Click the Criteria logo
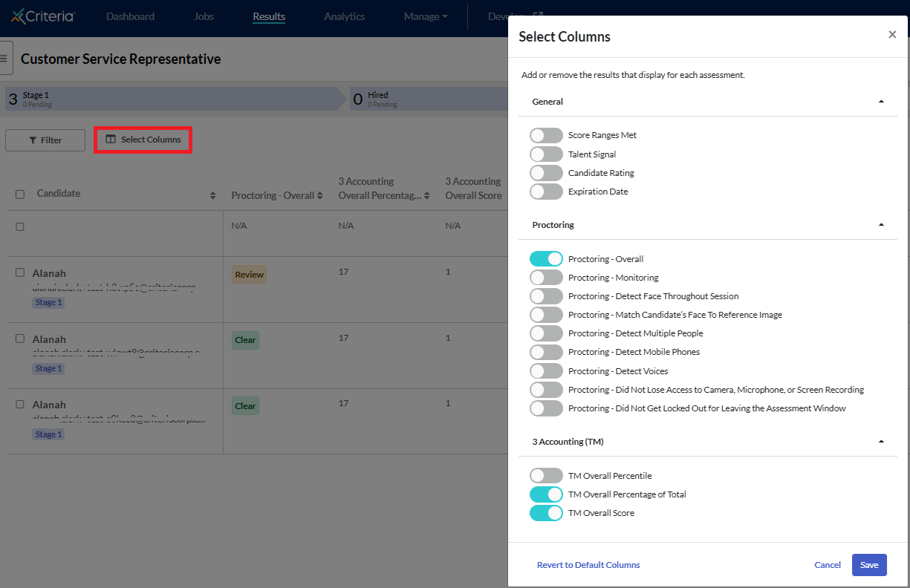This screenshot has height=588, width=910. tap(43, 16)
